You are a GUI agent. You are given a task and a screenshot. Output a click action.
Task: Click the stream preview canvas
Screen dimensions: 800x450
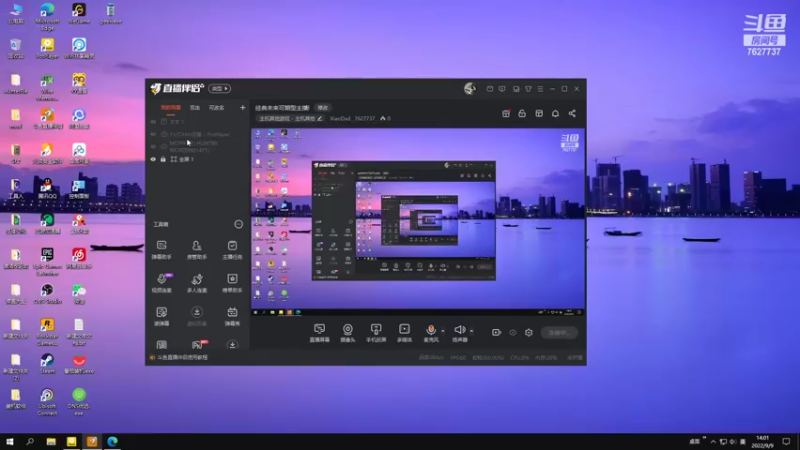pos(418,221)
